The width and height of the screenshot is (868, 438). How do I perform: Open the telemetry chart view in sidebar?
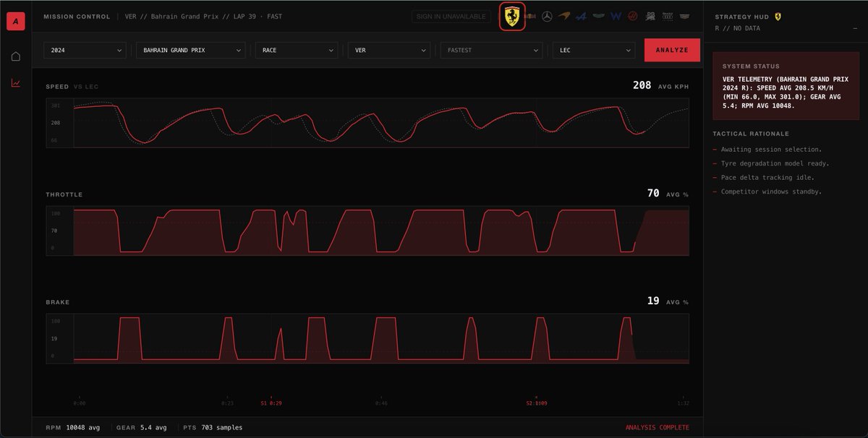16,83
